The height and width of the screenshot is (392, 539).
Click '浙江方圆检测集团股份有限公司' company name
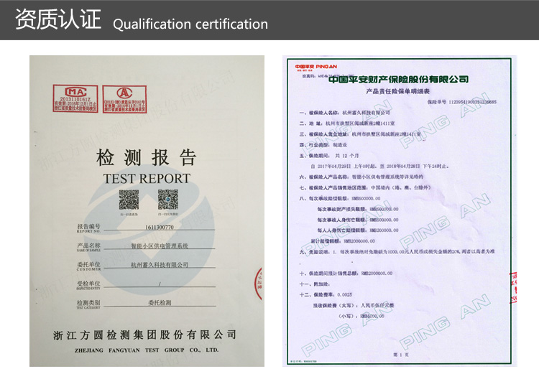pyautogui.click(x=144, y=335)
